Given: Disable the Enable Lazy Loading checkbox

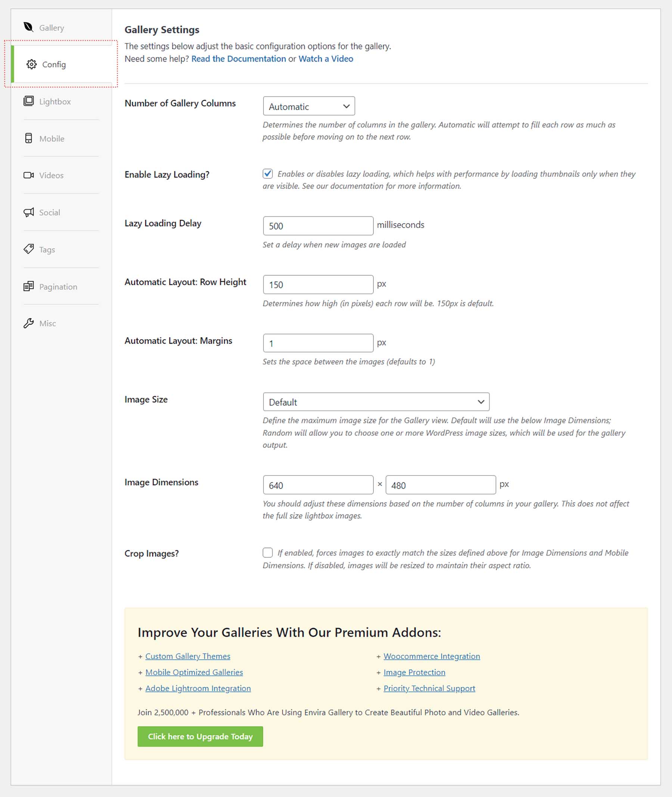Looking at the screenshot, I should (268, 174).
